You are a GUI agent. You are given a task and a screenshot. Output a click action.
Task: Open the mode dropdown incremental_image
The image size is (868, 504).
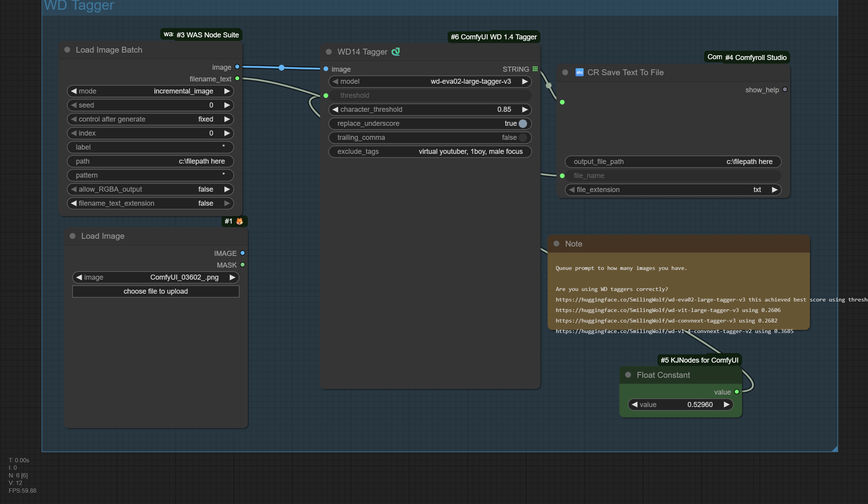point(150,91)
